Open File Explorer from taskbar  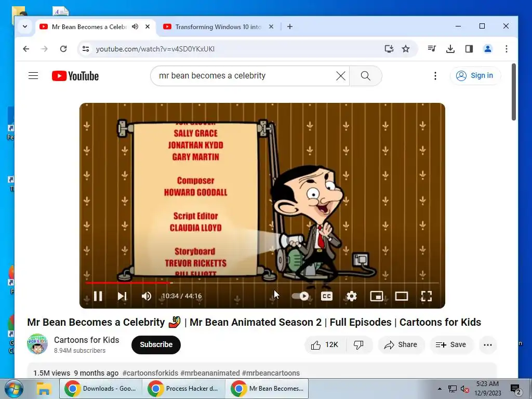point(44,389)
